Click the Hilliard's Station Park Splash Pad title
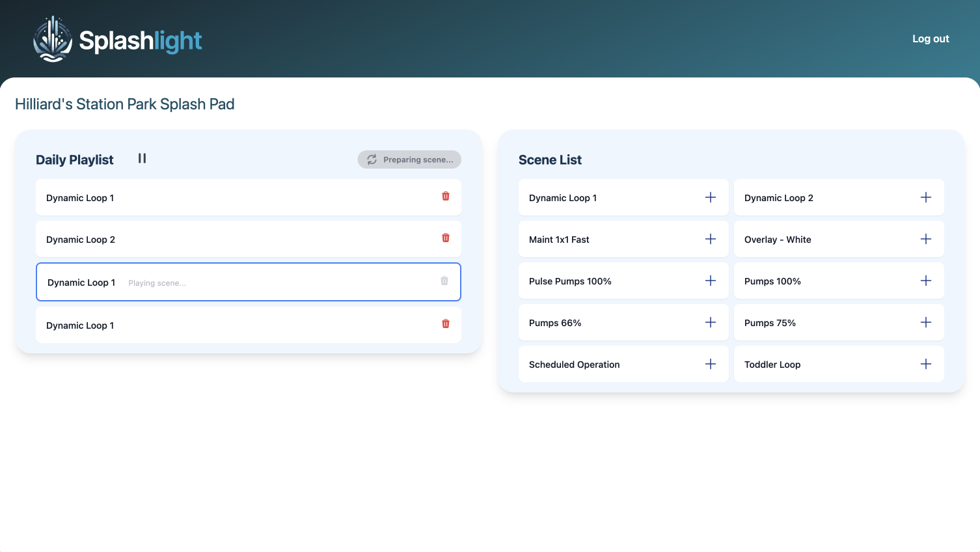 pos(125,104)
